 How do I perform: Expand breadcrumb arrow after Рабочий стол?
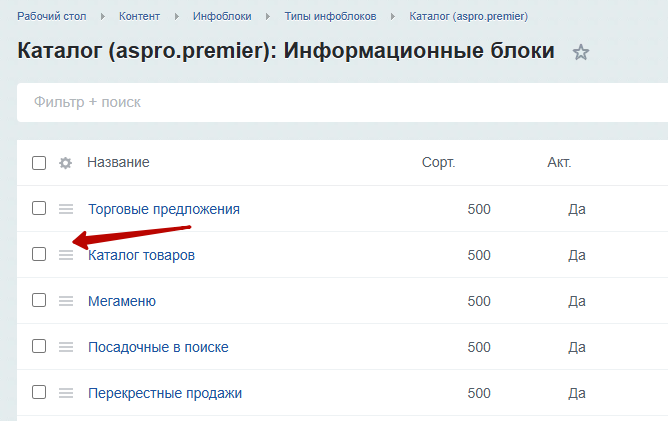pos(103,17)
